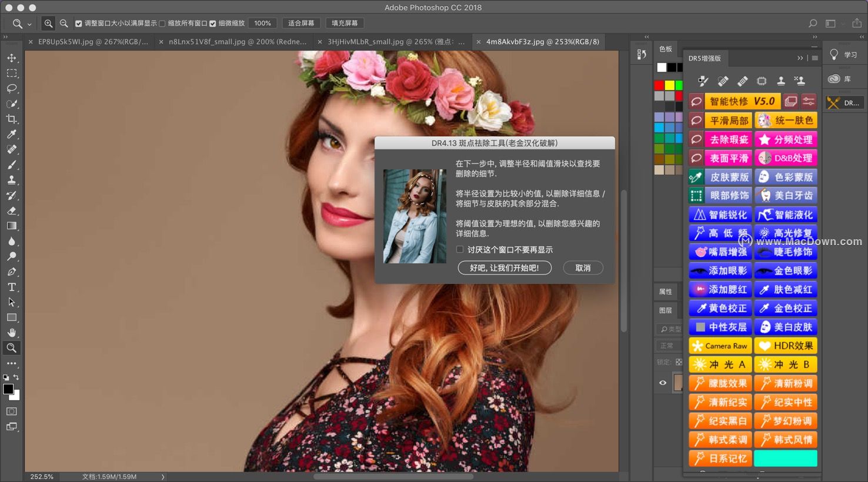Viewport: 868px width, 482px height.
Task: Select the Gradient tool
Action: coord(11,226)
